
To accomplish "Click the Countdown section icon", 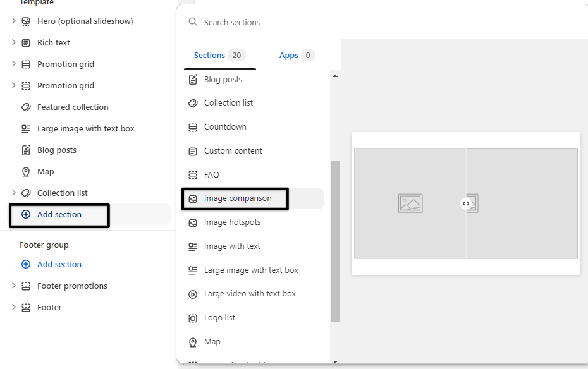I will 193,127.
